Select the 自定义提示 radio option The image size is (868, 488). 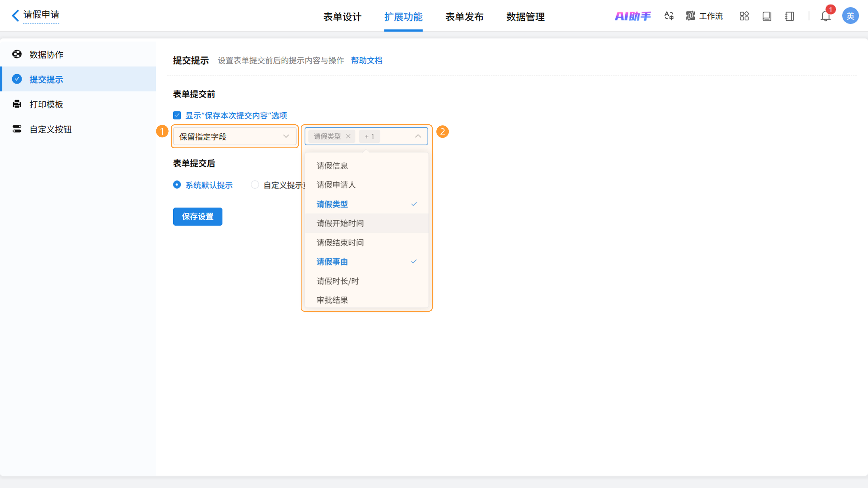click(255, 185)
